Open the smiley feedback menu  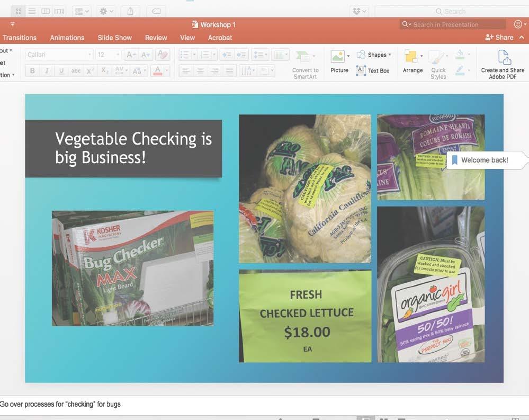coord(520,24)
